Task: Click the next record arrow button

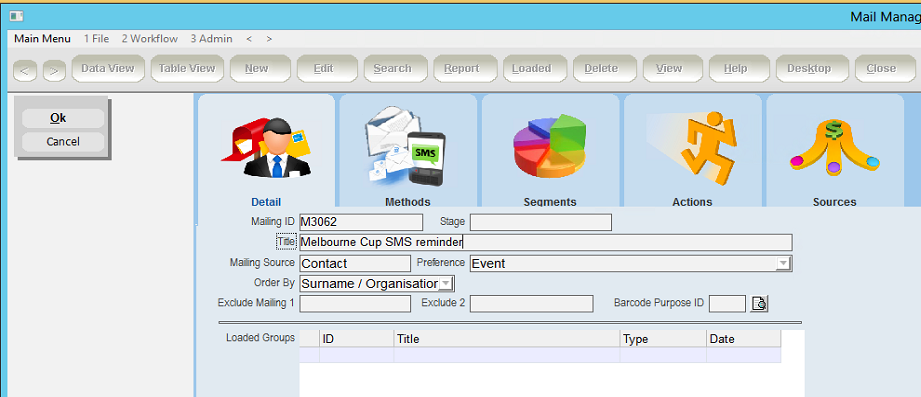Action: click(54, 70)
